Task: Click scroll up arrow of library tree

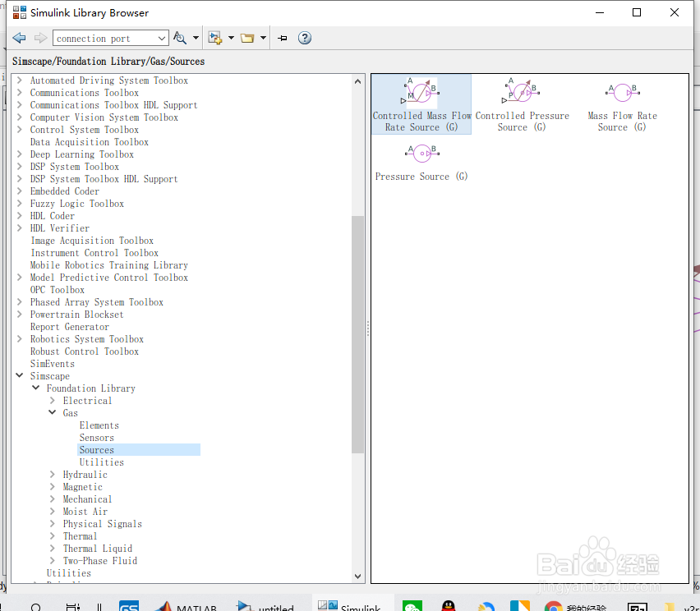Action: tap(357, 81)
